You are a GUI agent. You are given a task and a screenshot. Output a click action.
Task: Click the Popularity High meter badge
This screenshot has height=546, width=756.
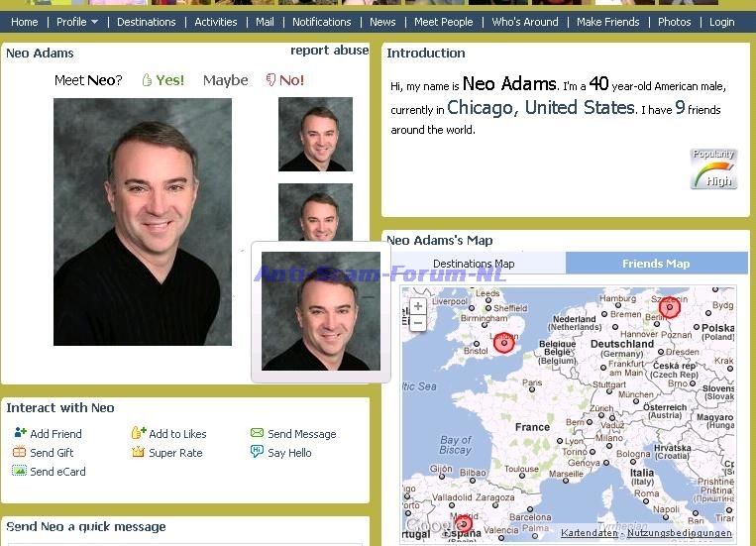tap(713, 168)
